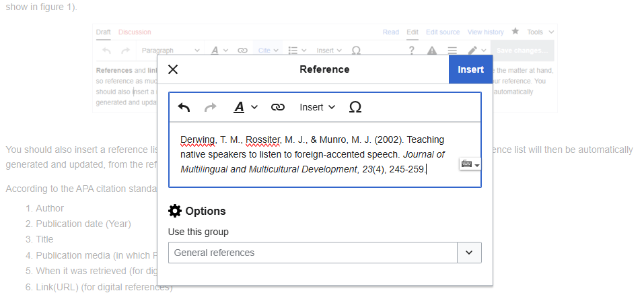Open the Tools menu
Viewport: 644px width, 293px height.
pos(540,32)
